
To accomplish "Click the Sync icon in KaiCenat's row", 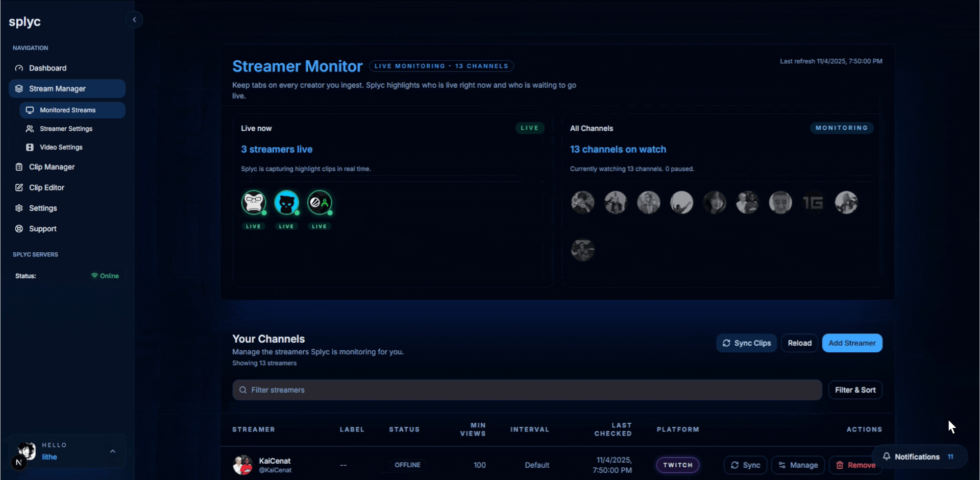I will tap(734, 465).
